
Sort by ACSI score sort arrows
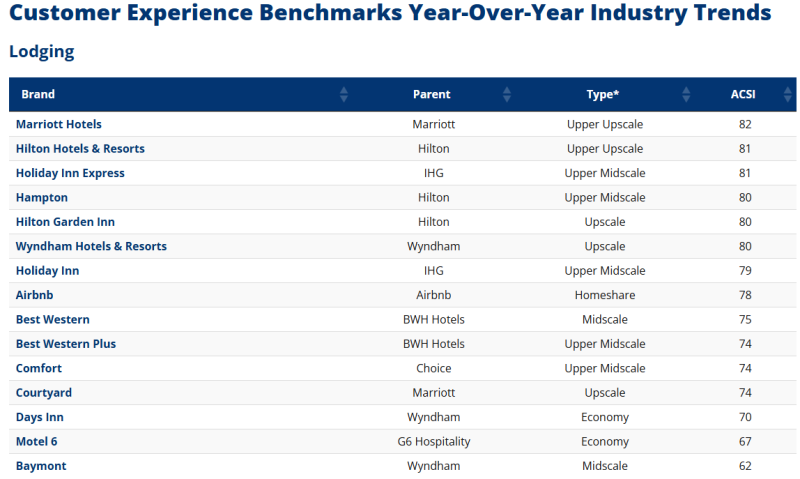tap(788, 94)
